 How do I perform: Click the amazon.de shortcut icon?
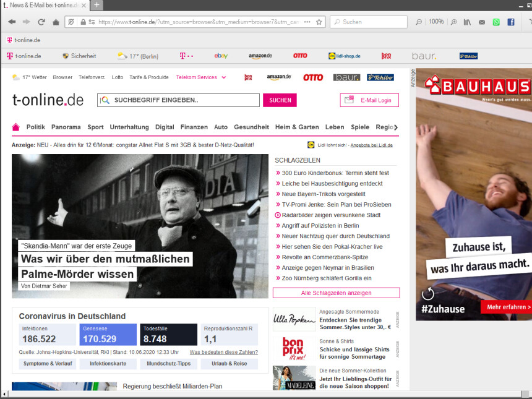(x=260, y=56)
